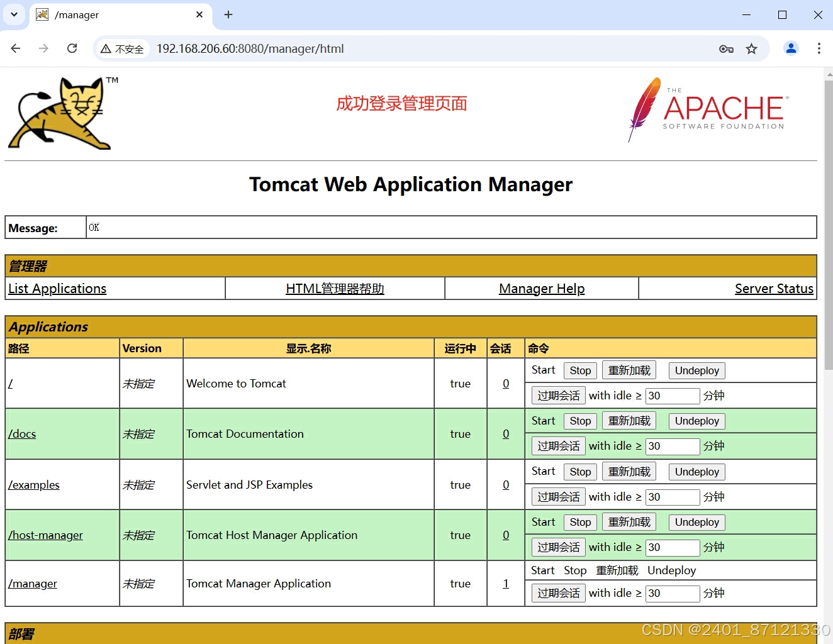Undeploy the /host-manager application
This screenshot has width=833, height=644.
click(x=697, y=522)
